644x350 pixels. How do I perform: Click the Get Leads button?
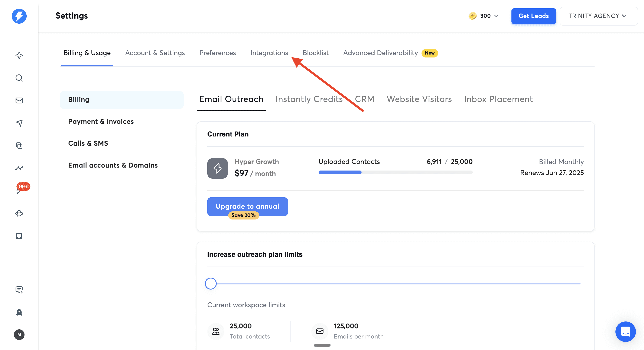533,16
